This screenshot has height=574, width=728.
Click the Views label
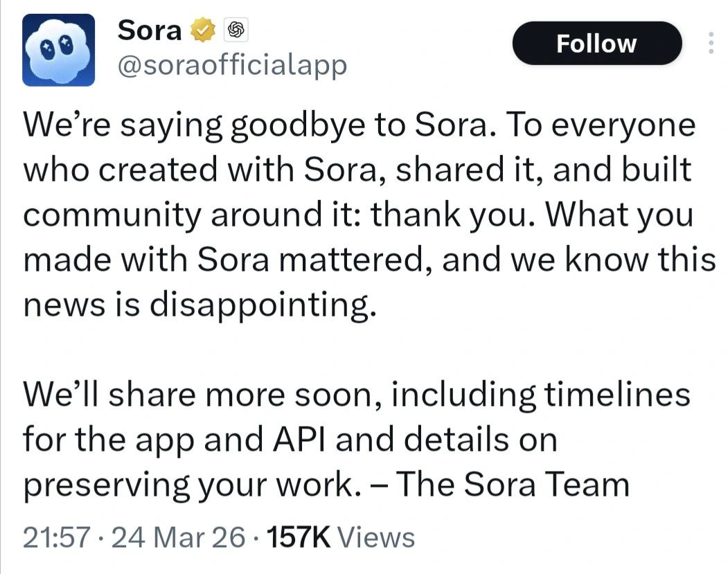[379, 537]
